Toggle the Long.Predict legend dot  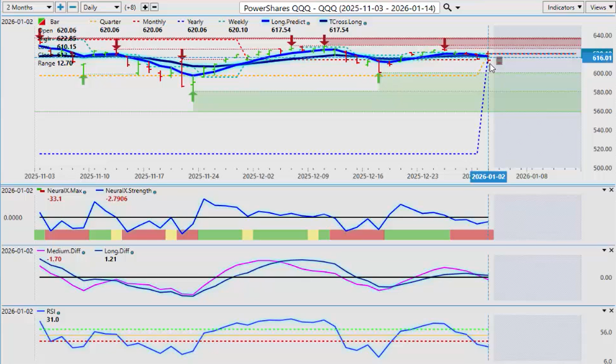(309, 23)
